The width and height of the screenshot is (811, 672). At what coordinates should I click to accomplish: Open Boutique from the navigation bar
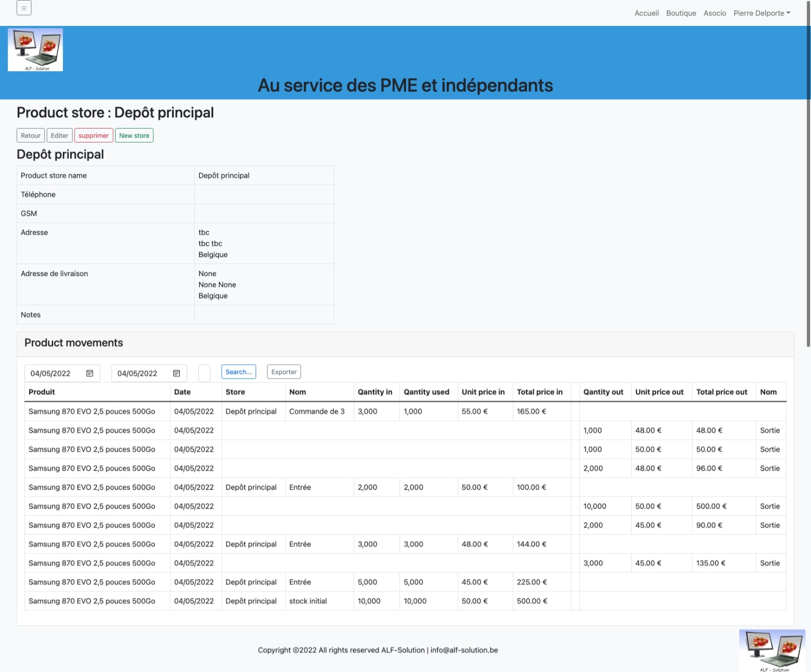tap(681, 13)
